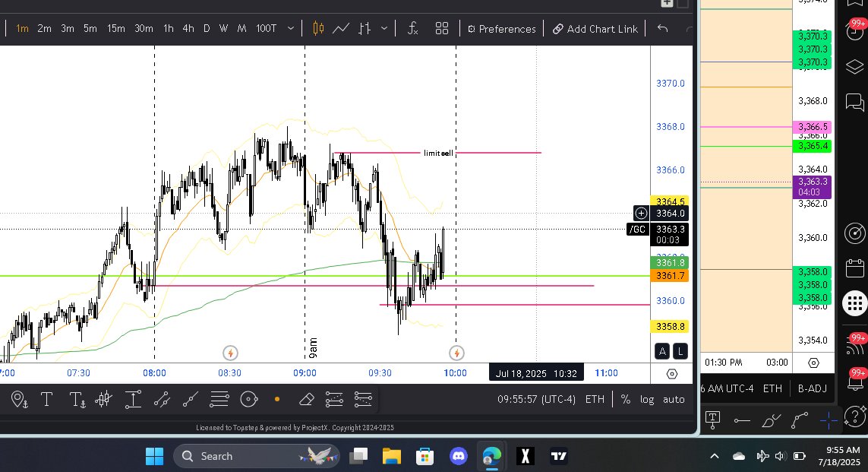Toggle auto scale mode

674,400
